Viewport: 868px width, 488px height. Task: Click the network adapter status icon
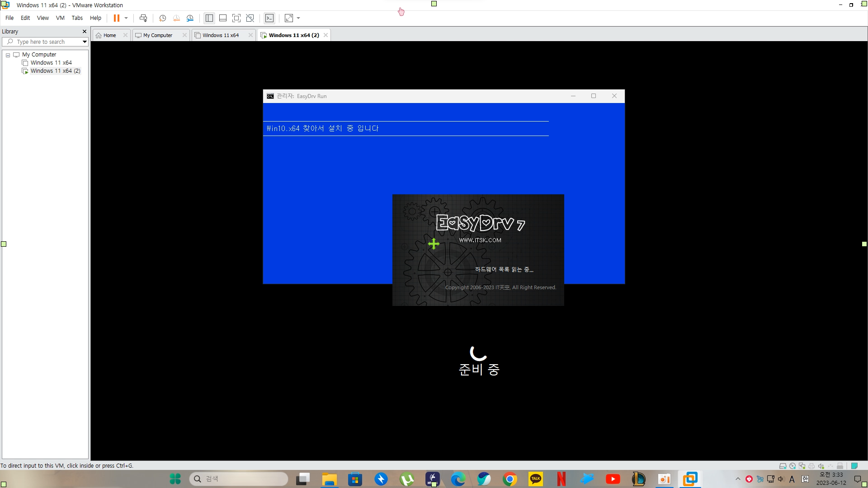point(802,466)
